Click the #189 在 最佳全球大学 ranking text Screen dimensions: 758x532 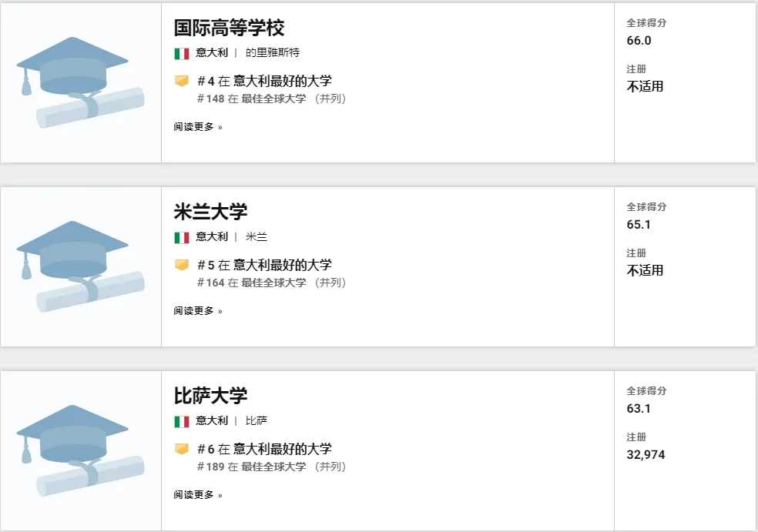pos(272,467)
